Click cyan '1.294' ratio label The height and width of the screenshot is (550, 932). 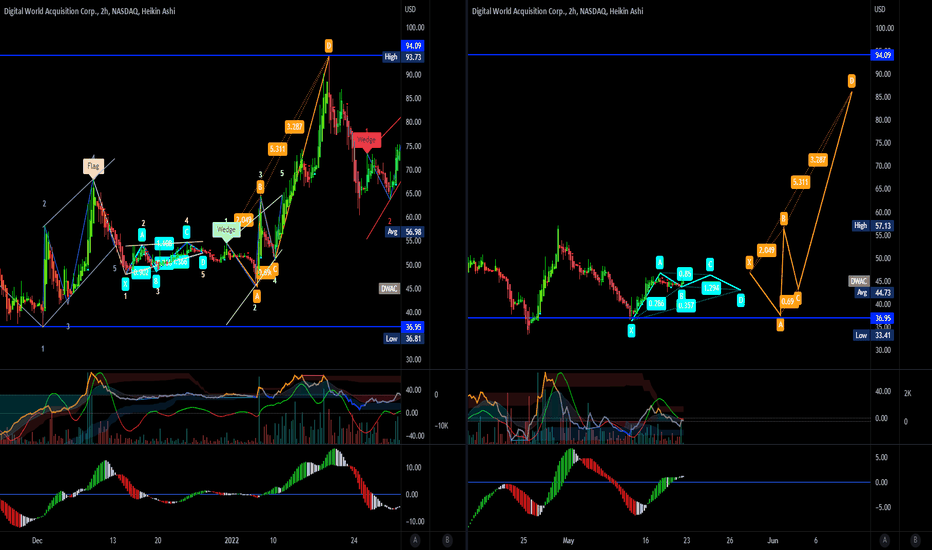point(711,288)
